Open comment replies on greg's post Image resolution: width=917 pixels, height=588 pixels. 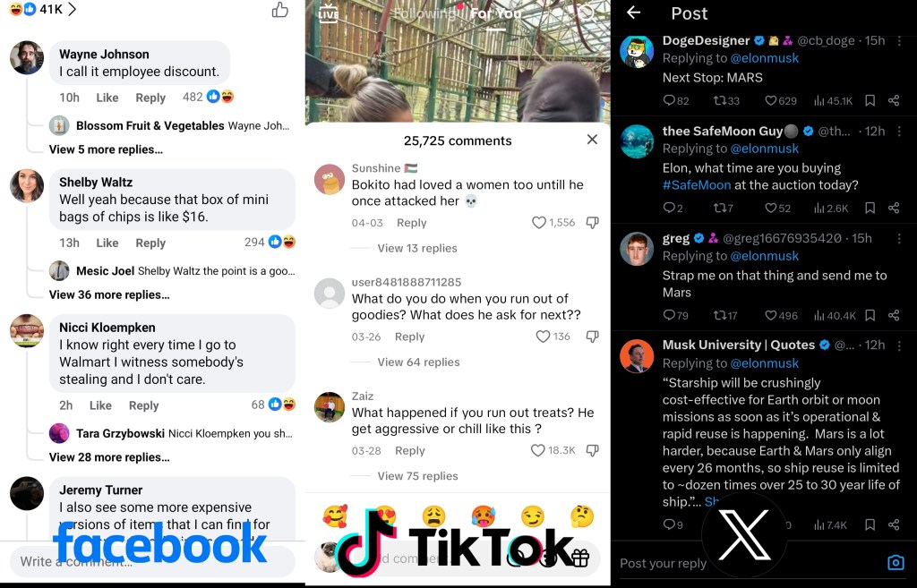(x=675, y=316)
